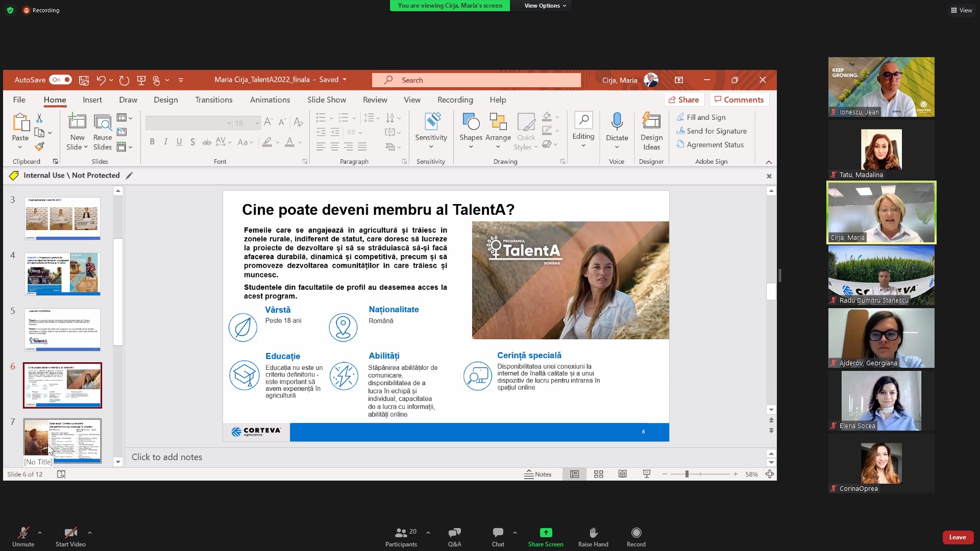
Task: Unmute microphone in Zoom
Action: click(x=23, y=537)
